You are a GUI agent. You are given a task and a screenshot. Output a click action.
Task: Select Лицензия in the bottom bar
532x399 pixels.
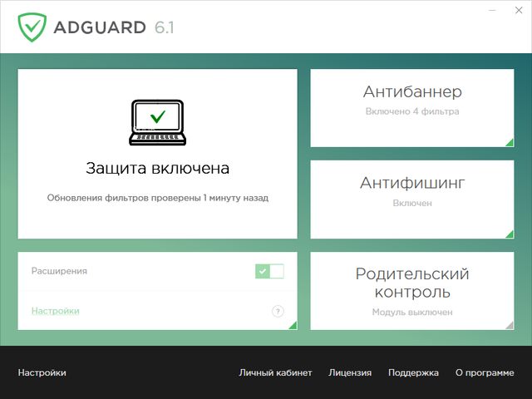(x=350, y=373)
